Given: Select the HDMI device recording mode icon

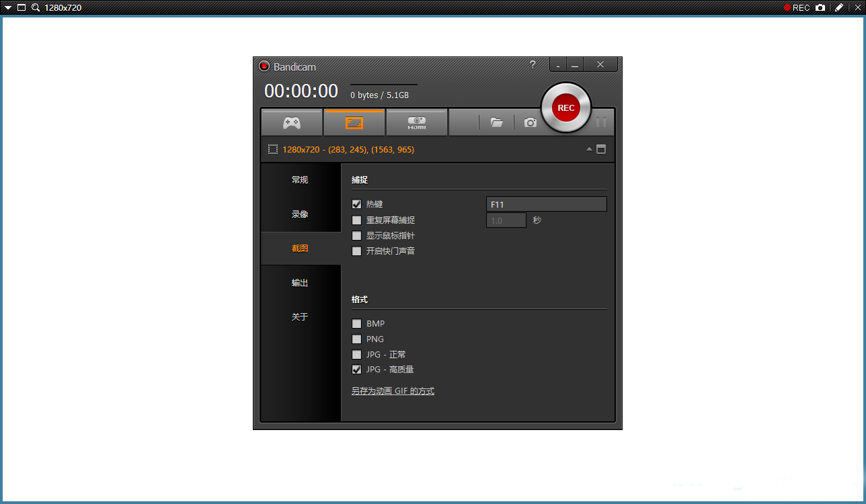Looking at the screenshot, I should [417, 123].
